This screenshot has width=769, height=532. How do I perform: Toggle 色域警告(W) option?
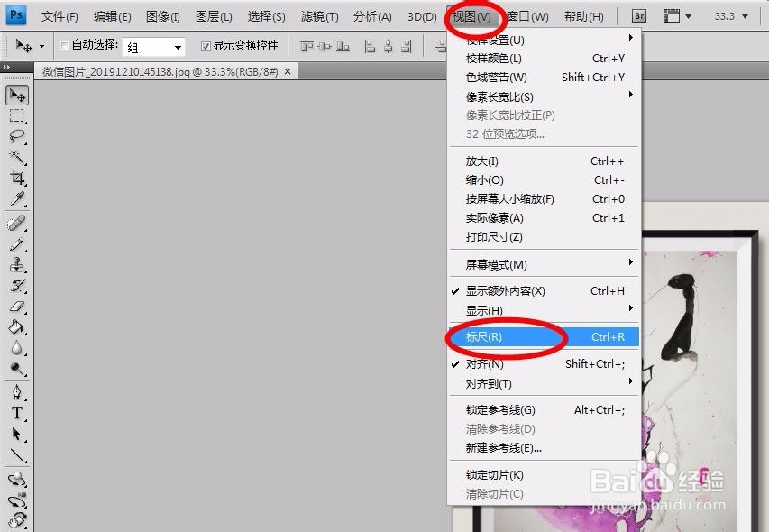[x=545, y=77]
